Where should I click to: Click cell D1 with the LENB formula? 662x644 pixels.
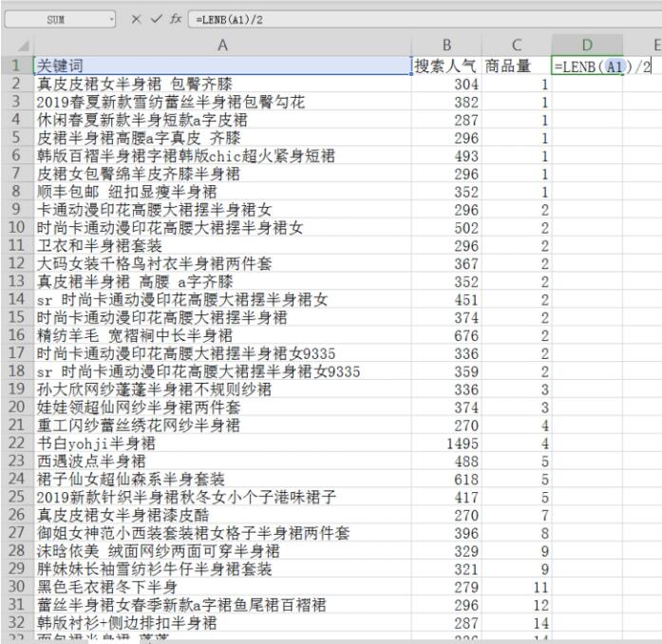(587, 66)
